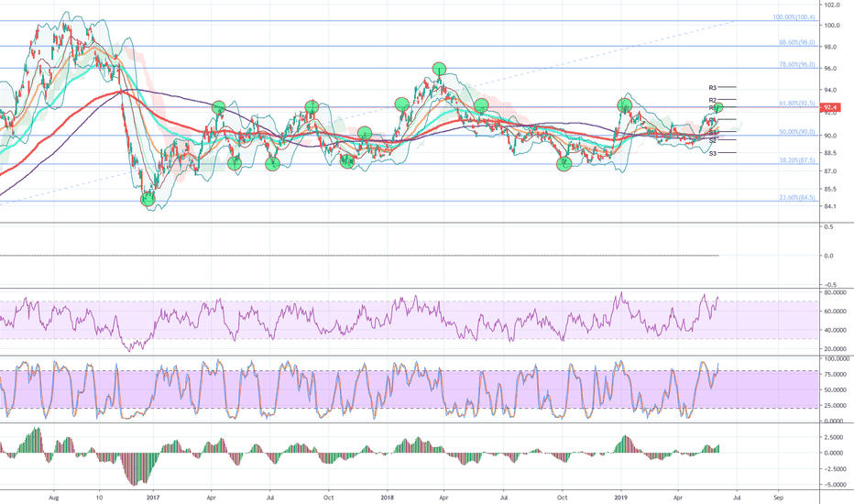The image size is (854, 504).
Task: Click the green circle marker at the 96.0 peak
Action: 440,70
